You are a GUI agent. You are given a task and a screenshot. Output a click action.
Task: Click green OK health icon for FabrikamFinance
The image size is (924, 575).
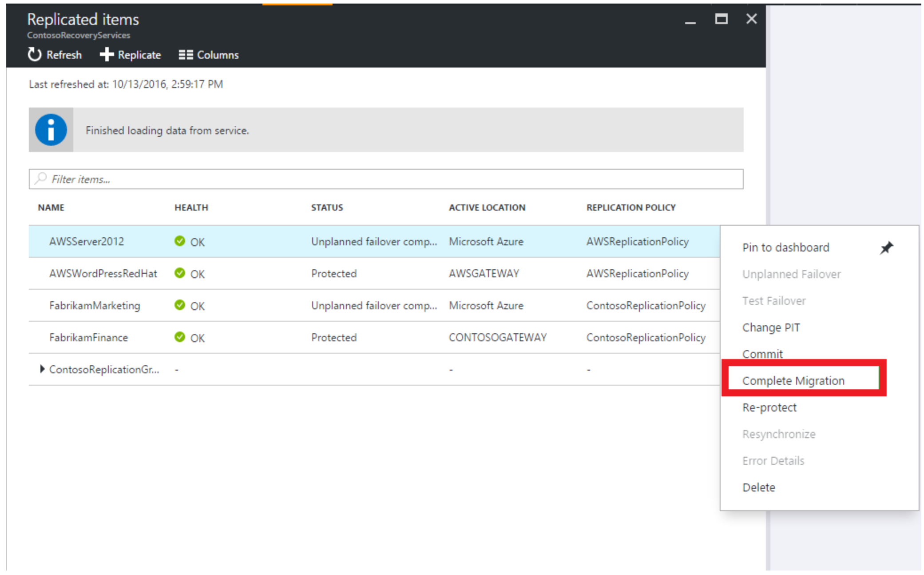[180, 337]
